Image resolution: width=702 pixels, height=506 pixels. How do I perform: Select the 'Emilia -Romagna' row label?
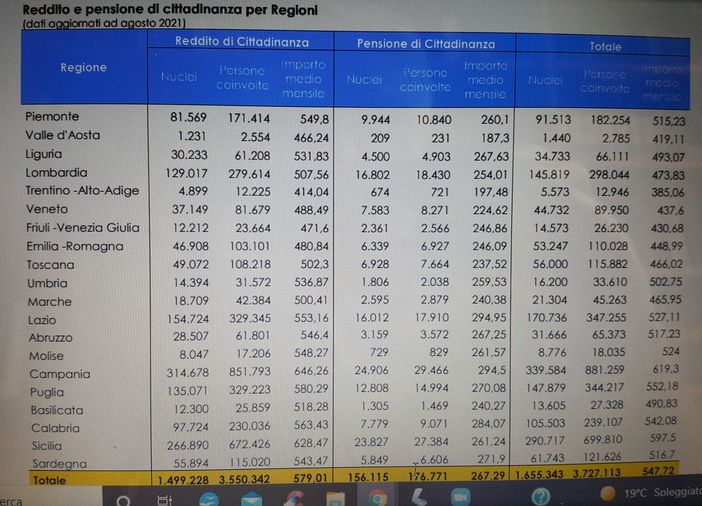tap(75, 246)
